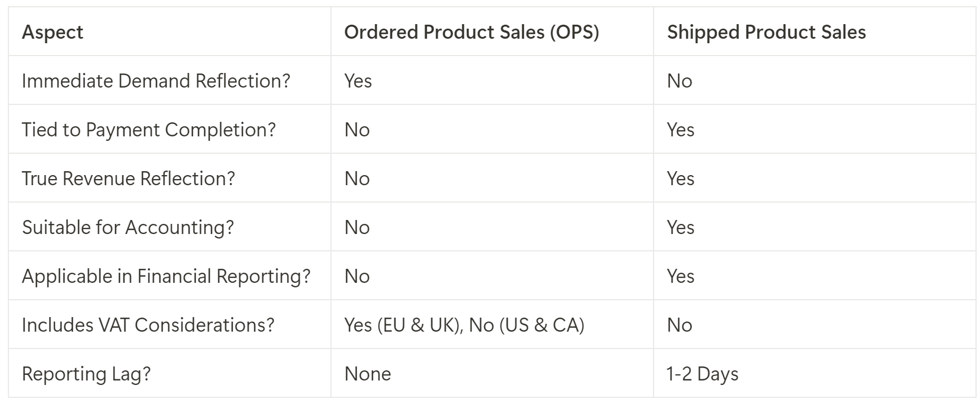Click Yes (EU & UK), No (US & CA) cell
The image size is (980, 399).
tap(464, 325)
